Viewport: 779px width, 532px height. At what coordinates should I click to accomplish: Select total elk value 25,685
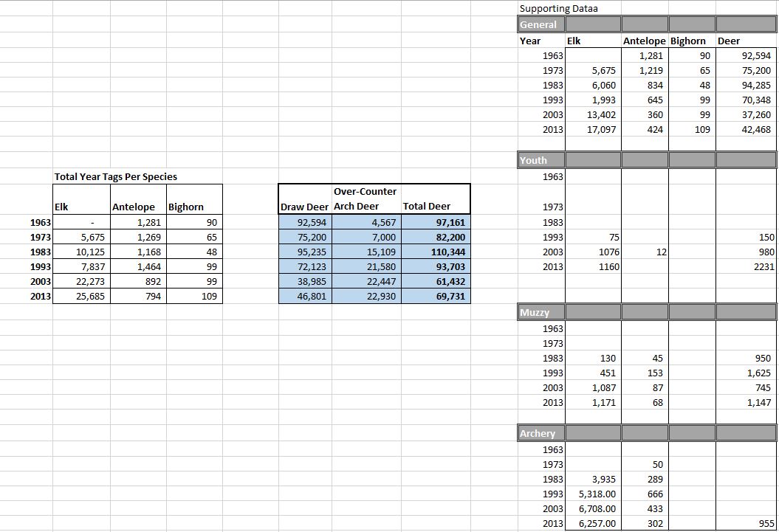pos(81,297)
